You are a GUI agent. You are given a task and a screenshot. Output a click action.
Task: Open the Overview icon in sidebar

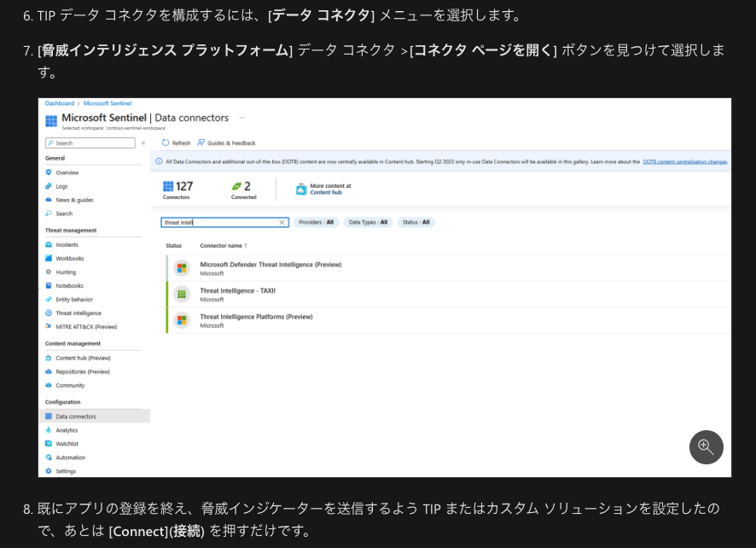49,172
